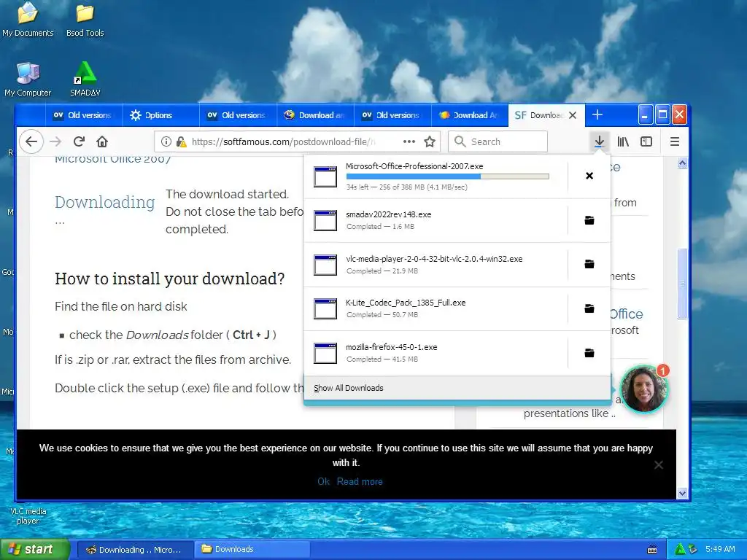This screenshot has width=747, height=560.
Task: Open the Firefox hamburger menu
Action: coord(675,141)
